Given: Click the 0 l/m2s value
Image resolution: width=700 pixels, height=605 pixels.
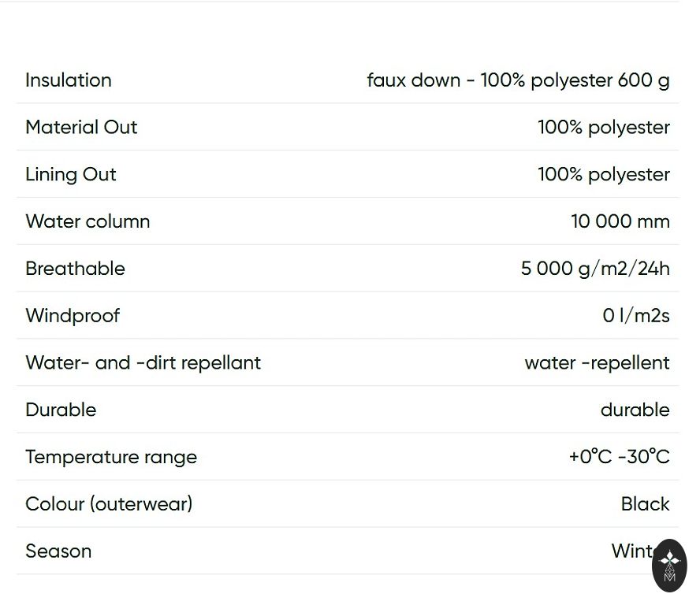Looking at the screenshot, I should 635,316.
